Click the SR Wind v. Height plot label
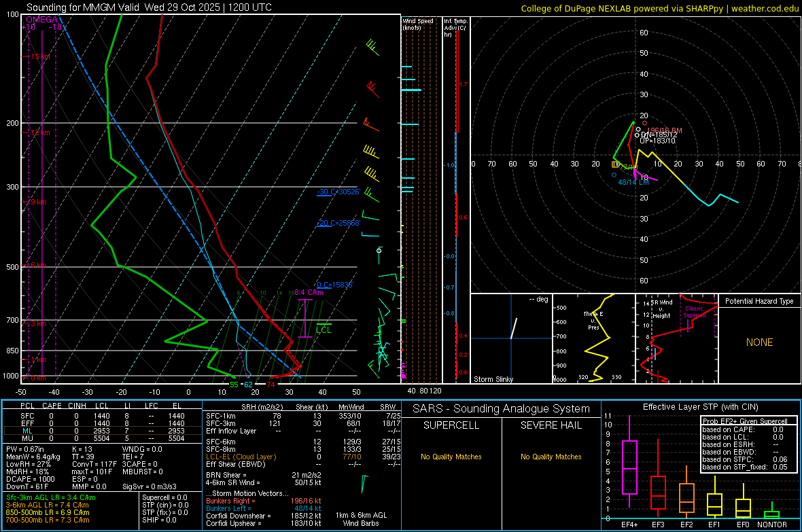 661,309
